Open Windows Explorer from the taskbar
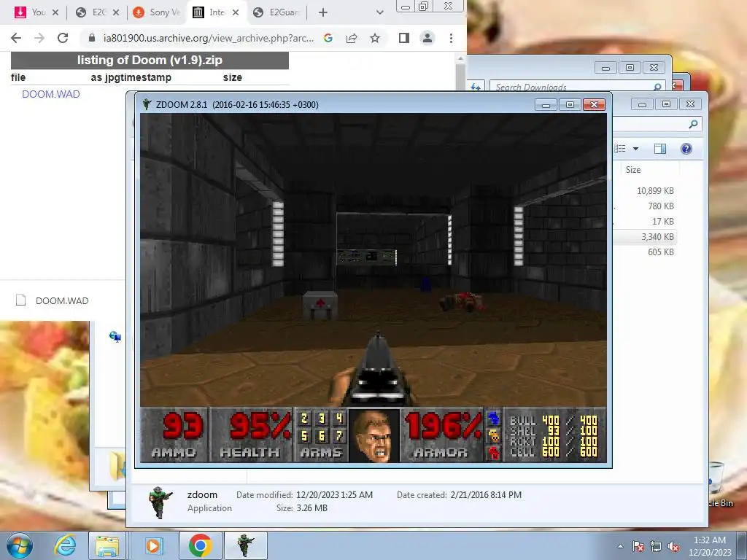 pos(107,545)
